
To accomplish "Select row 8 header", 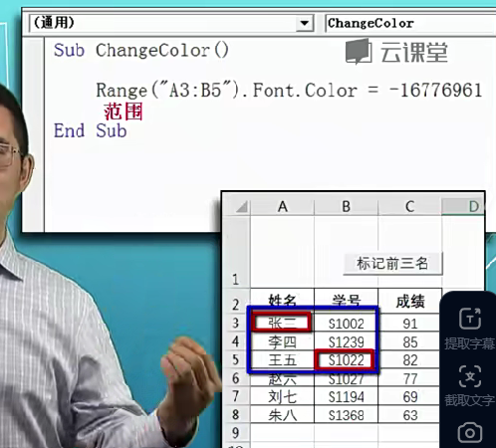I will [x=236, y=414].
